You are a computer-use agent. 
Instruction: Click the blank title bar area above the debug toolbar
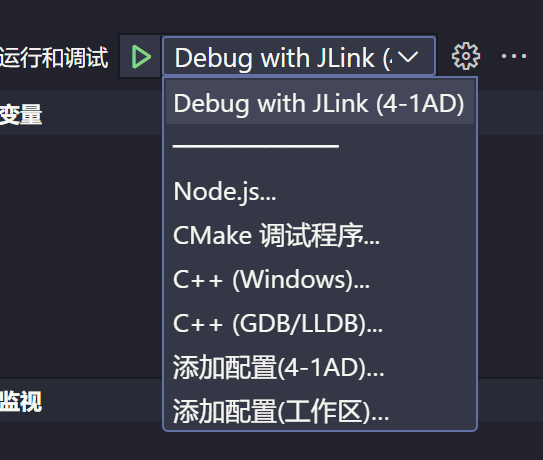(x=272, y=16)
